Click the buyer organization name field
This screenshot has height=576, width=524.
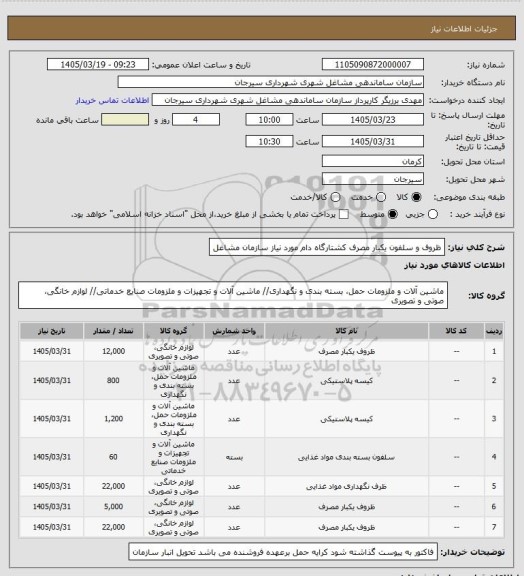pyautogui.click(x=270, y=82)
